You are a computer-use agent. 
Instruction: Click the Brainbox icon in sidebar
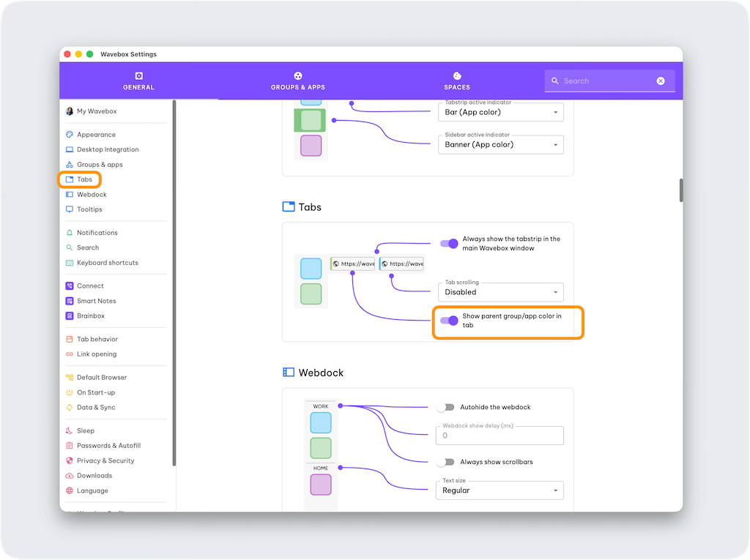point(70,316)
